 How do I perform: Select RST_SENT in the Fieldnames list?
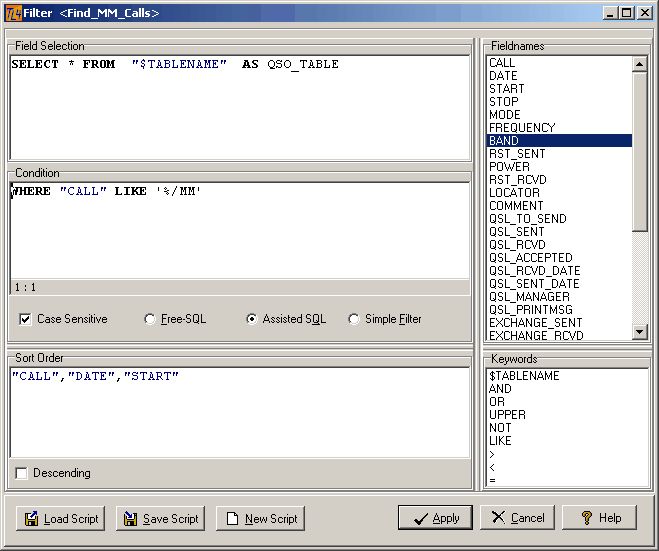click(559, 154)
